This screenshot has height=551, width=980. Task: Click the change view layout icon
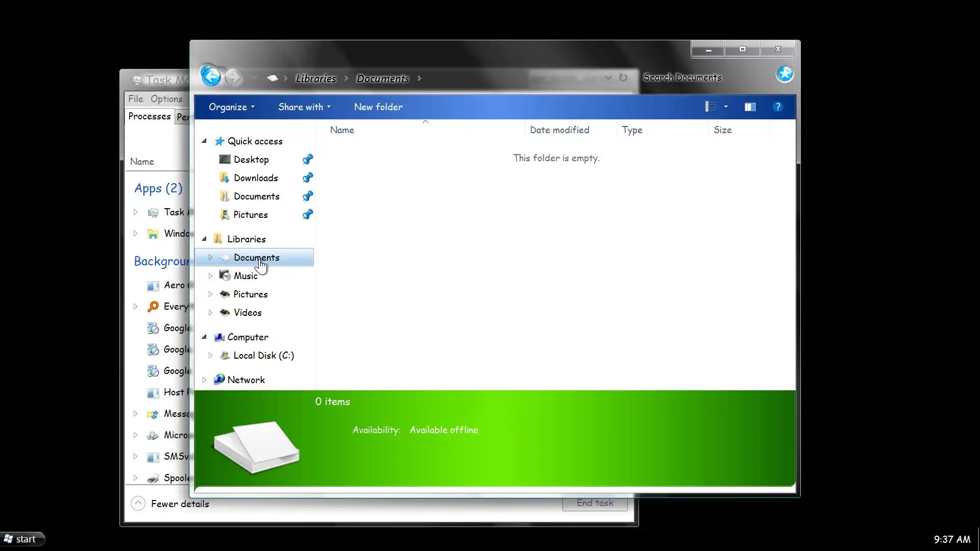(711, 107)
